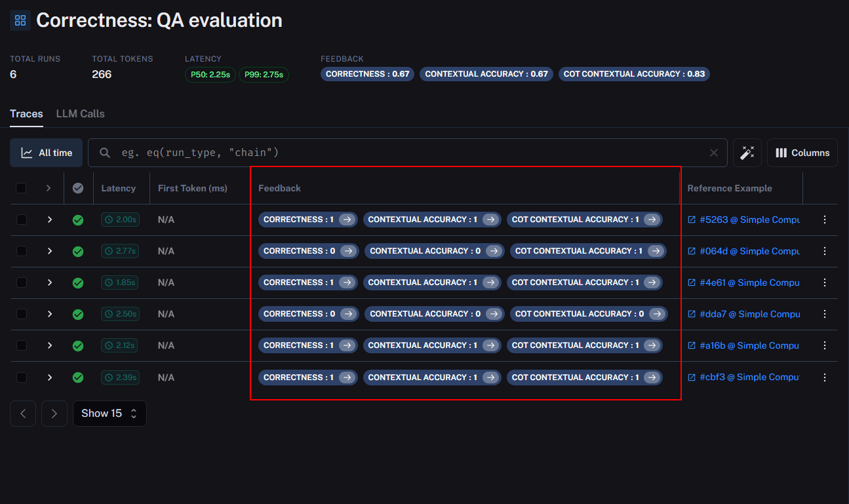Open the Columns button
849x504 pixels.
coord(802,153)
